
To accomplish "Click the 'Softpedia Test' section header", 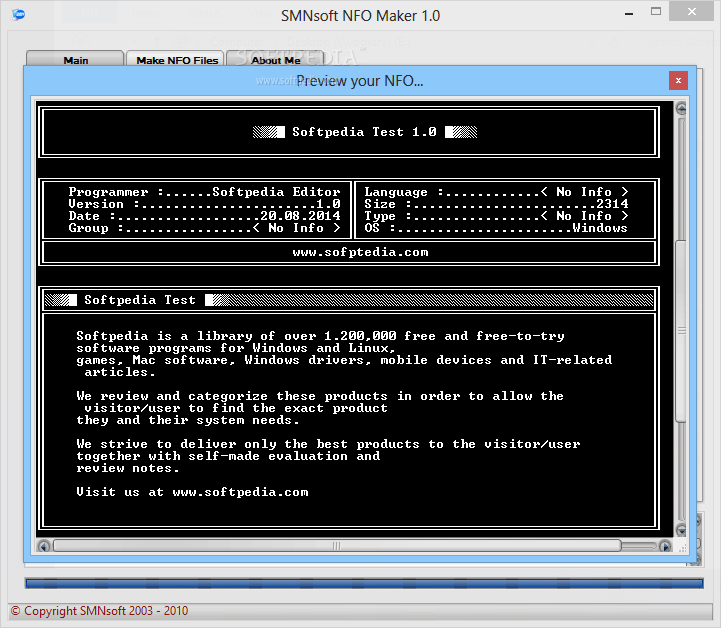I will tap(140, 300).
